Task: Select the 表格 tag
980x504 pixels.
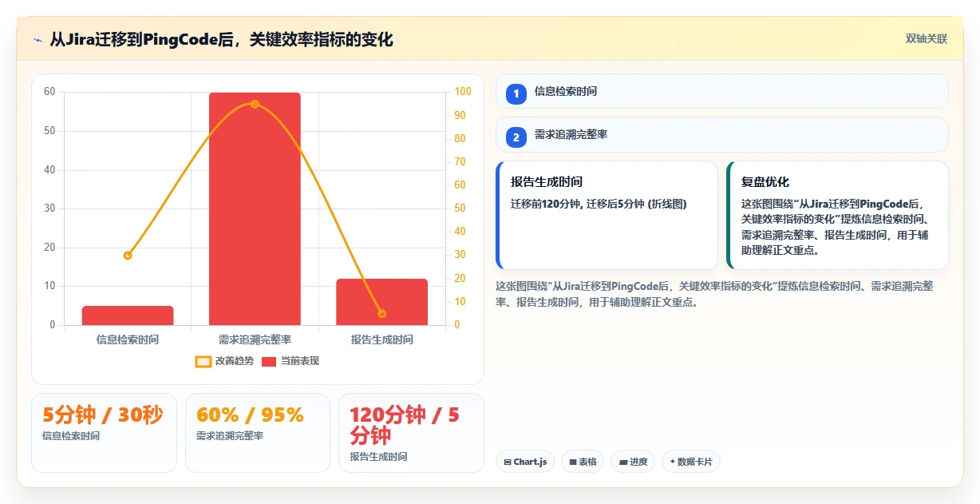Action: tap(583, 462)
